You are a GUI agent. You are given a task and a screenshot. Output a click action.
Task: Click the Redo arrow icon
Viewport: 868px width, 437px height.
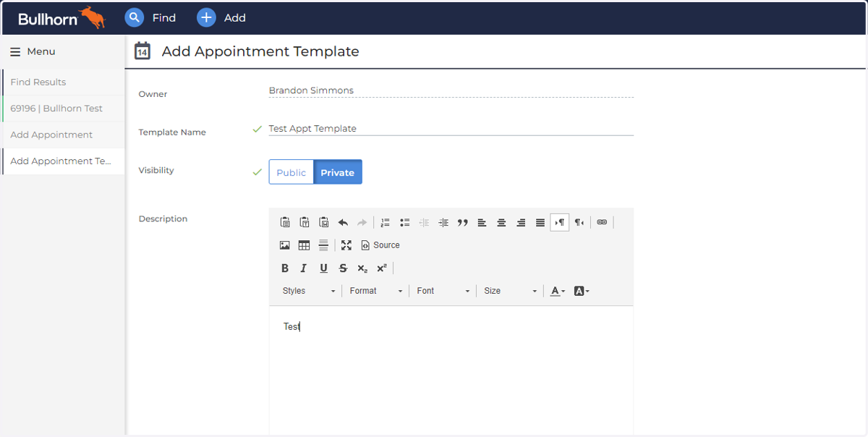click(362, 223)
